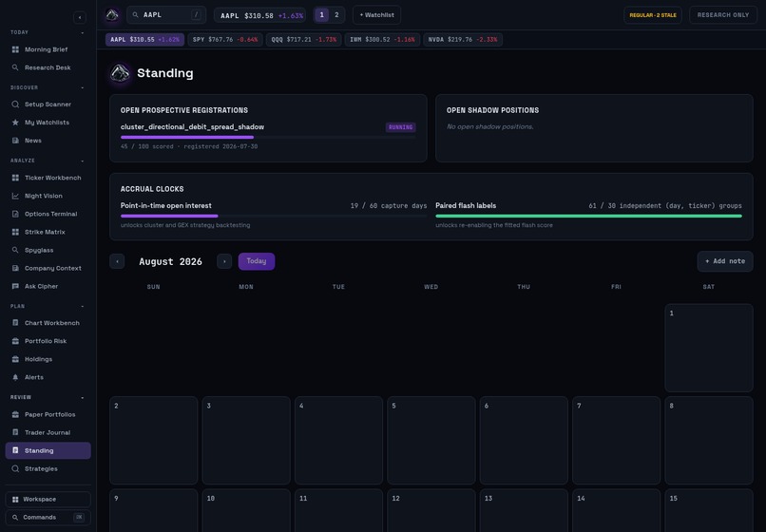Open the Company Context icon

[x=15, y=268]
